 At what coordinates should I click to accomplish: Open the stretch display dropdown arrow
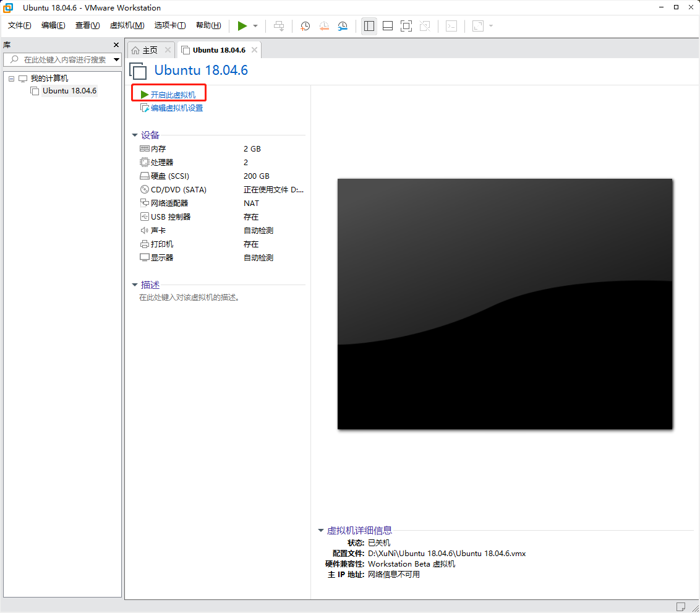491,26
